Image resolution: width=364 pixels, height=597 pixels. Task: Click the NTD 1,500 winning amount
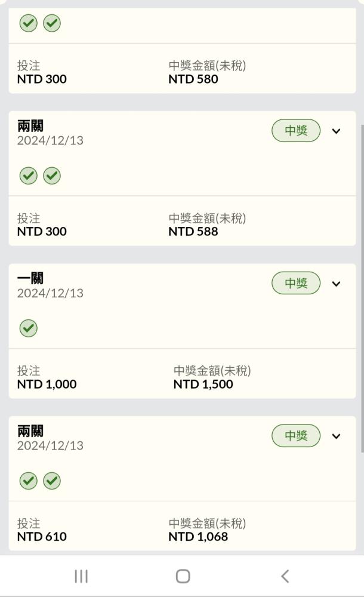click(x=203, y=384)
